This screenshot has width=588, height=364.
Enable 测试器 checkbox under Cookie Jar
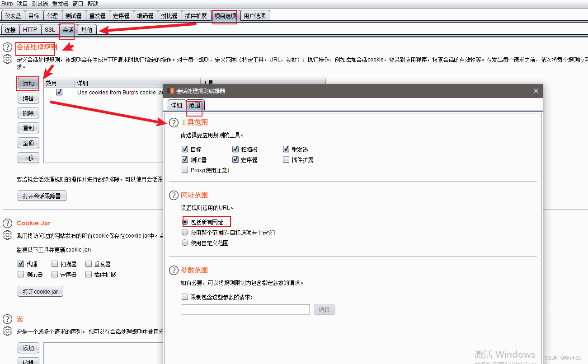[20, 275]
